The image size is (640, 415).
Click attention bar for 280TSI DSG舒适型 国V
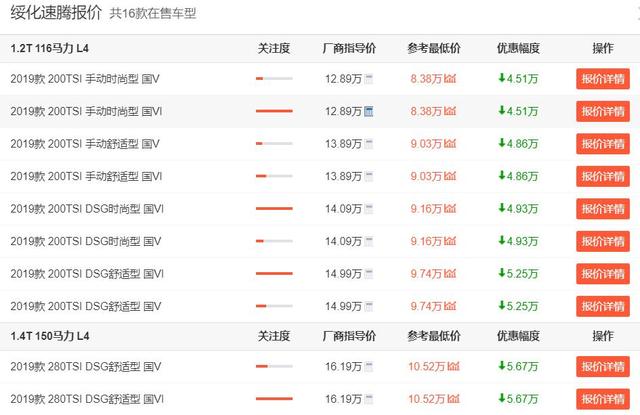(274, 366)
